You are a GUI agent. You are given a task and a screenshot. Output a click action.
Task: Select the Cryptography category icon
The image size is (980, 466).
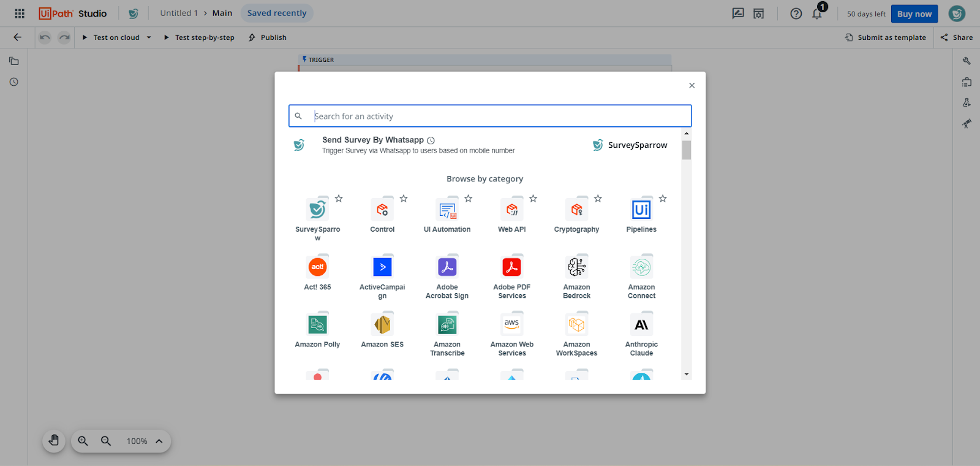point(576,210)
